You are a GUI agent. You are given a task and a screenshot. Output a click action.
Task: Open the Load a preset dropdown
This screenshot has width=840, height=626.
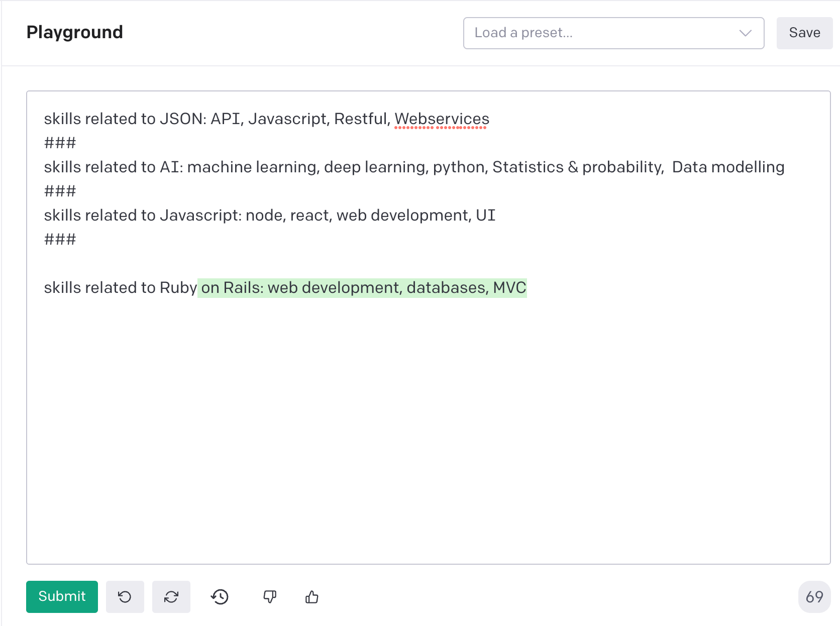613,33
